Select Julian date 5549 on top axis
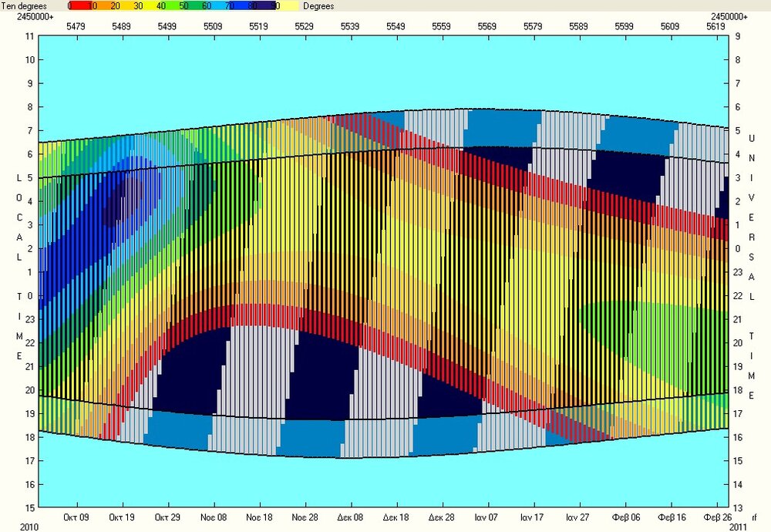The width and height of the screenshot is (771, 532). coord(396,26)
